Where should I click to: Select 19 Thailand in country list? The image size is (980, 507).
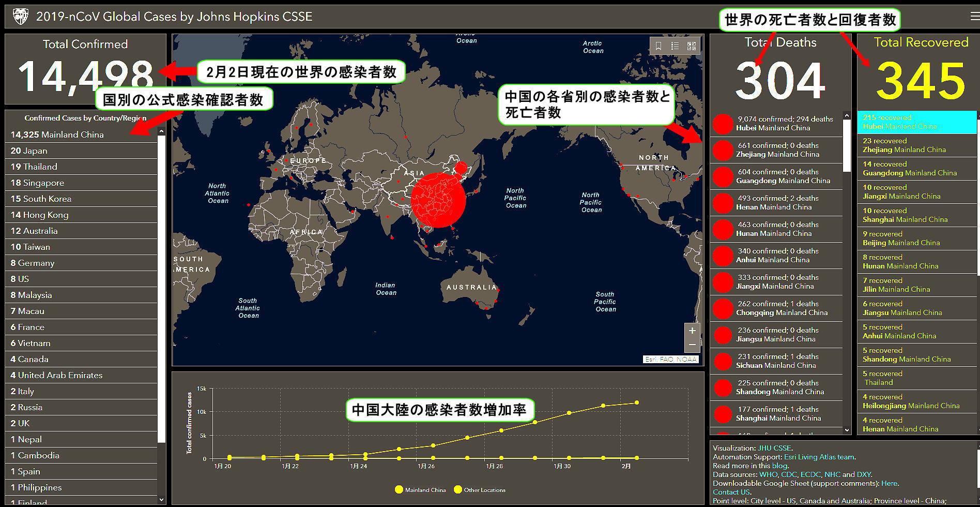[x=81, y=167]
